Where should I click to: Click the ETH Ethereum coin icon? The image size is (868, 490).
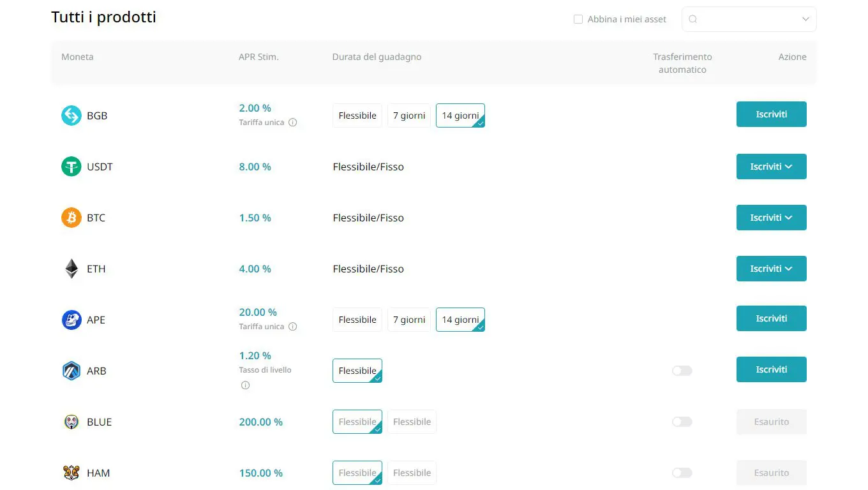coord(71,269)
